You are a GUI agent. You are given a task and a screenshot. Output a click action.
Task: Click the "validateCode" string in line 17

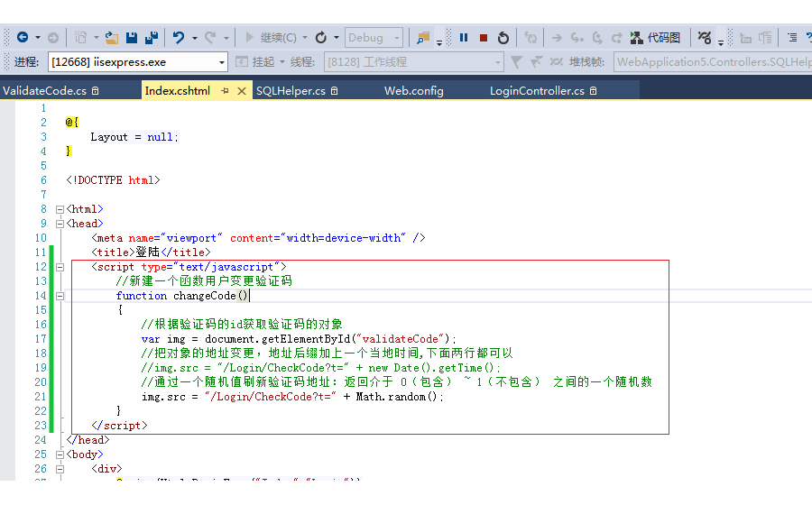400,339
